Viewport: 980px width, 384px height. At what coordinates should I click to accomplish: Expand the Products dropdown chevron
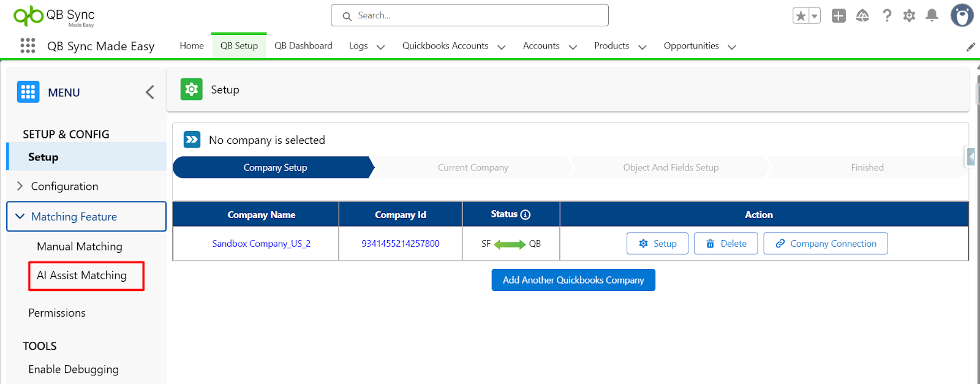[x=643, y=47]
